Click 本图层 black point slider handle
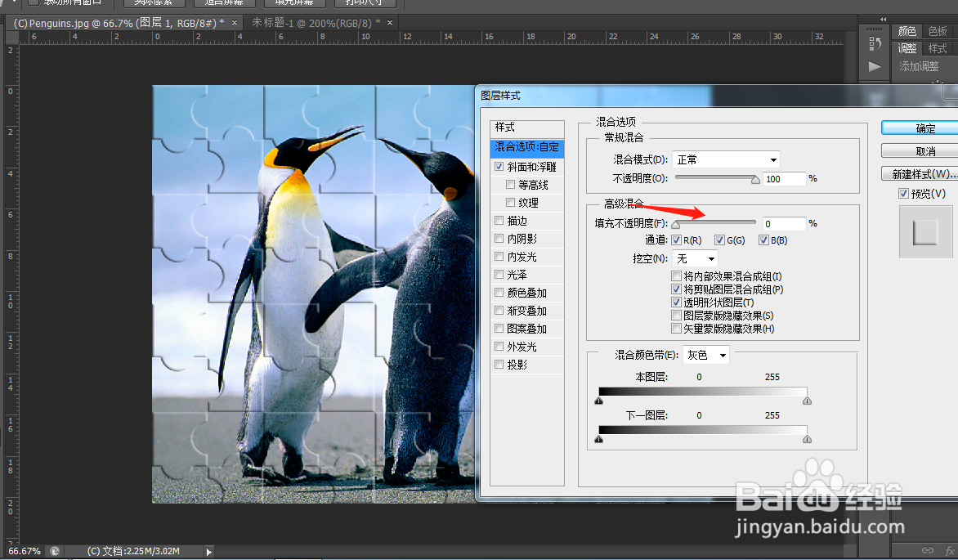The width and height of the screenshot is (958, 560). pos(598,401)
